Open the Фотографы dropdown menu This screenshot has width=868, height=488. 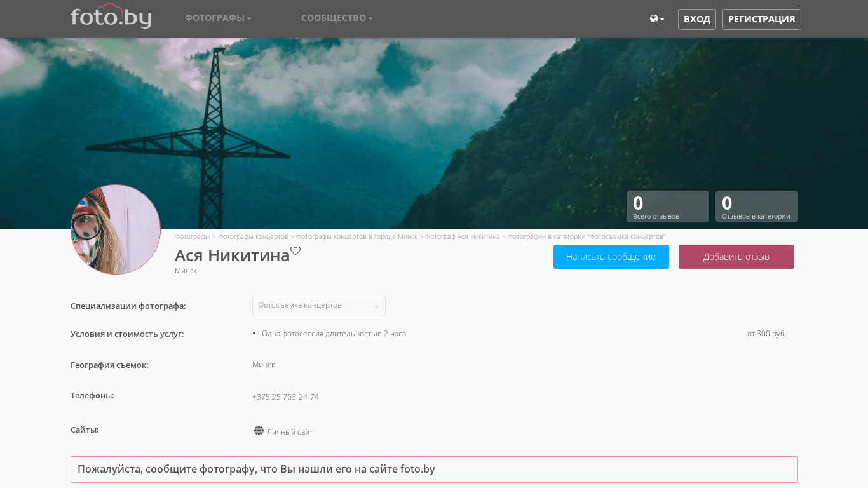[x=218, y=18]
